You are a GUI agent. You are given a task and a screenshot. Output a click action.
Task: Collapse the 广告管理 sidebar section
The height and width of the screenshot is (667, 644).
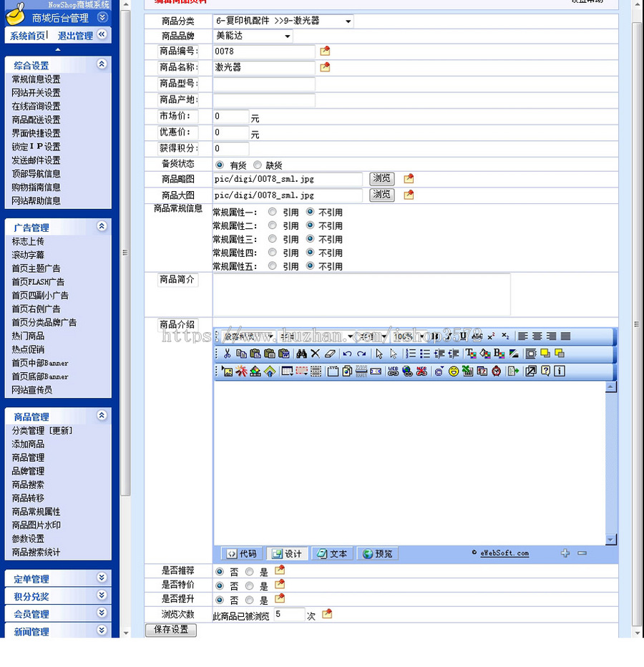point(102,226)
